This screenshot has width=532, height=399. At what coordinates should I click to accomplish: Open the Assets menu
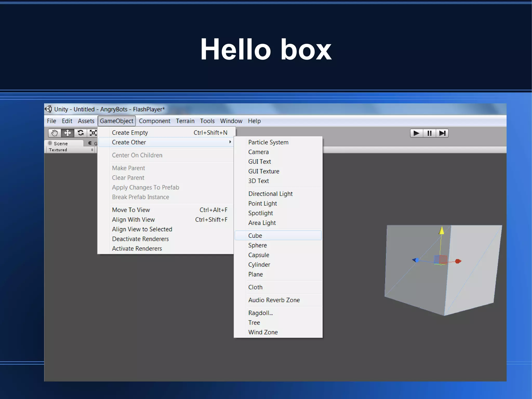86,121
